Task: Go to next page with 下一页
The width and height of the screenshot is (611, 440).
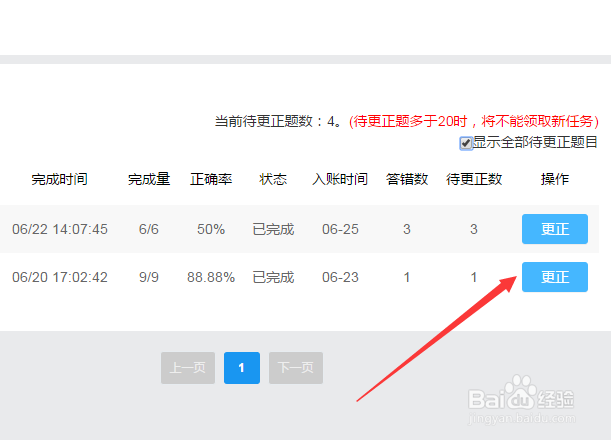Action: [x=296, y=368]
